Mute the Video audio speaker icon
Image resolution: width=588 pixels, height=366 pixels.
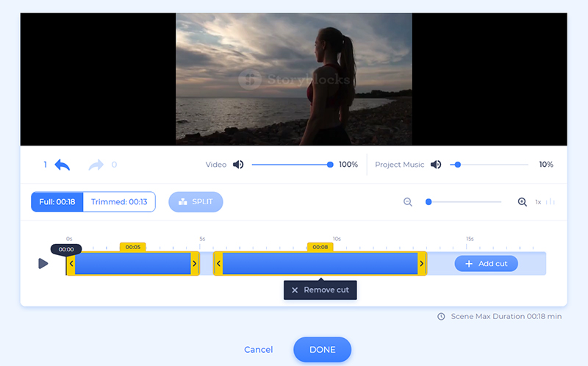[238, 165]
